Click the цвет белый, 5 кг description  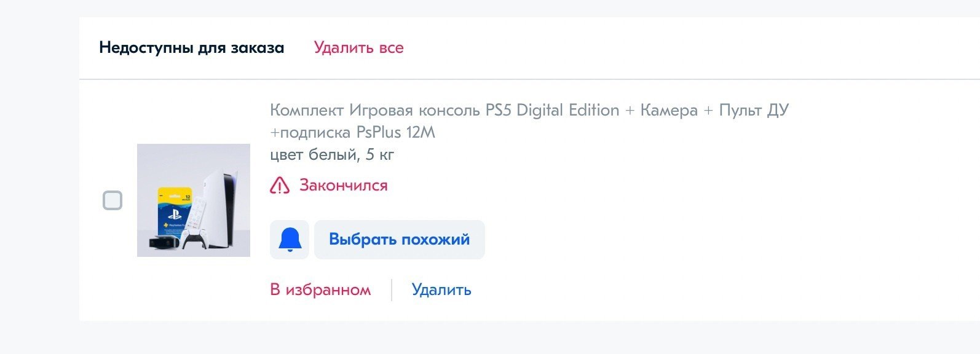click(332, 154)
